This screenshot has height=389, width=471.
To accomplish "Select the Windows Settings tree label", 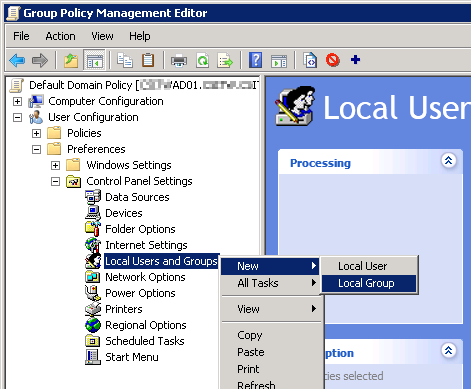I will (129, 165).
